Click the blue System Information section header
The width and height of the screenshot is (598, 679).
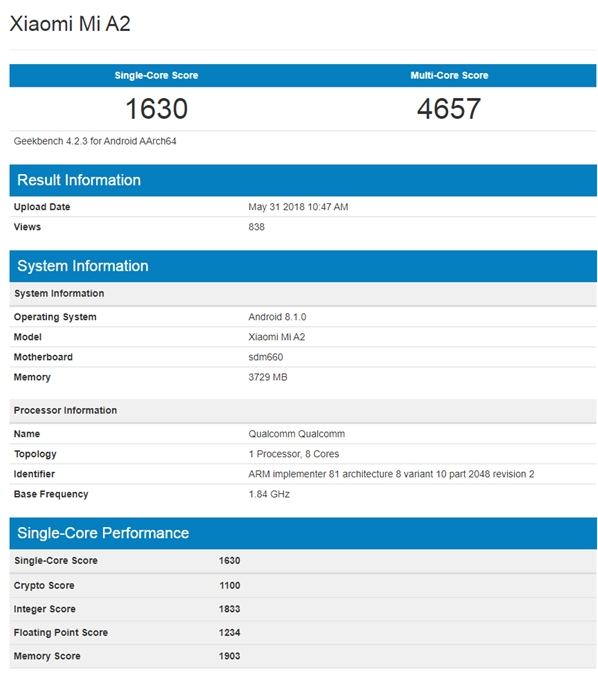[303, 266]
